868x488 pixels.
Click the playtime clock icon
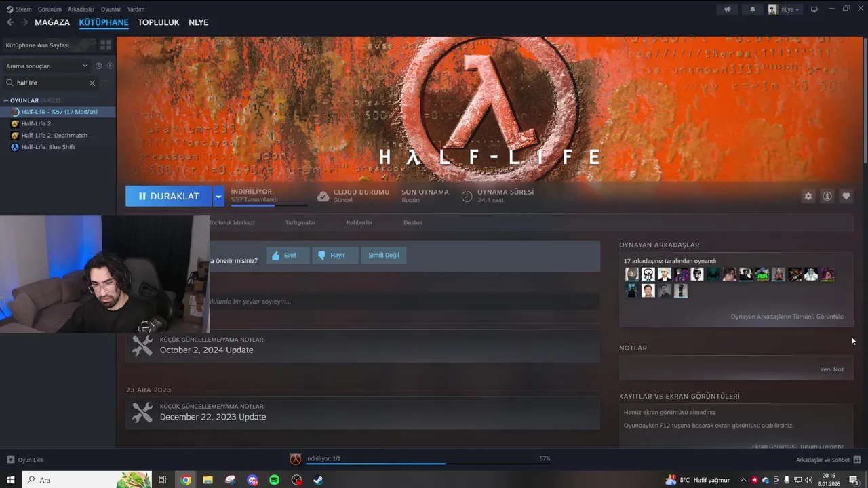pyautogui.click(x=467, y=196)
